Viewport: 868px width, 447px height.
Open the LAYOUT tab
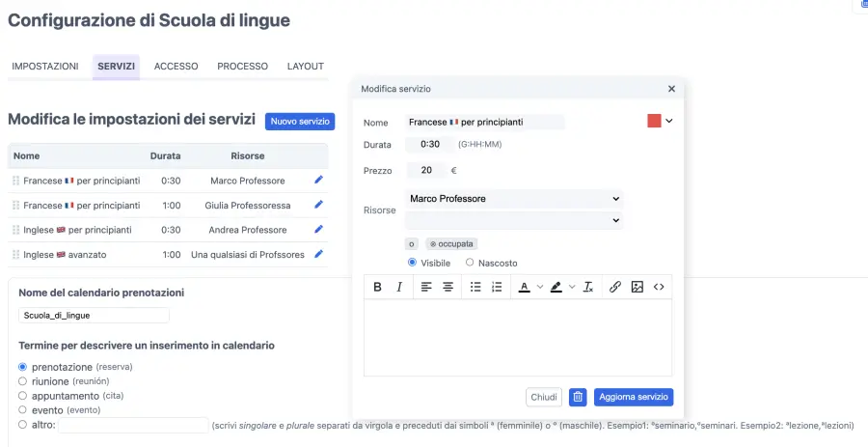pos(305,67)
